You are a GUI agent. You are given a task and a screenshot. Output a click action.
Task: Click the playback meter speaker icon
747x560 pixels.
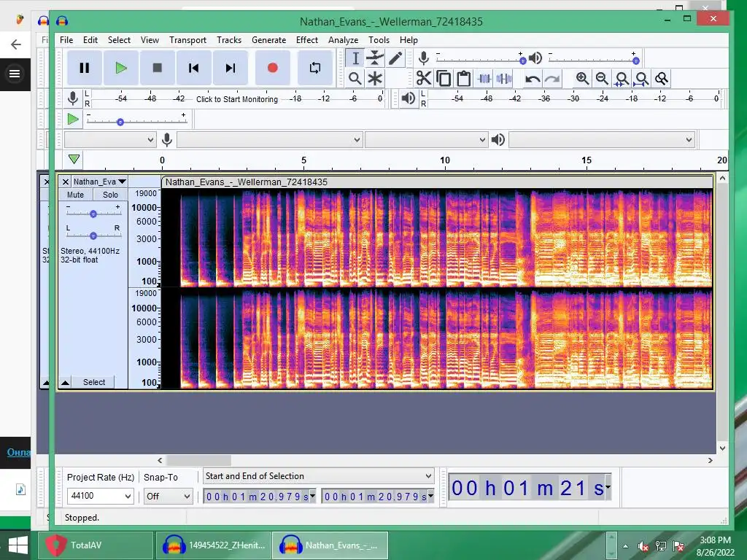[409, 98]
